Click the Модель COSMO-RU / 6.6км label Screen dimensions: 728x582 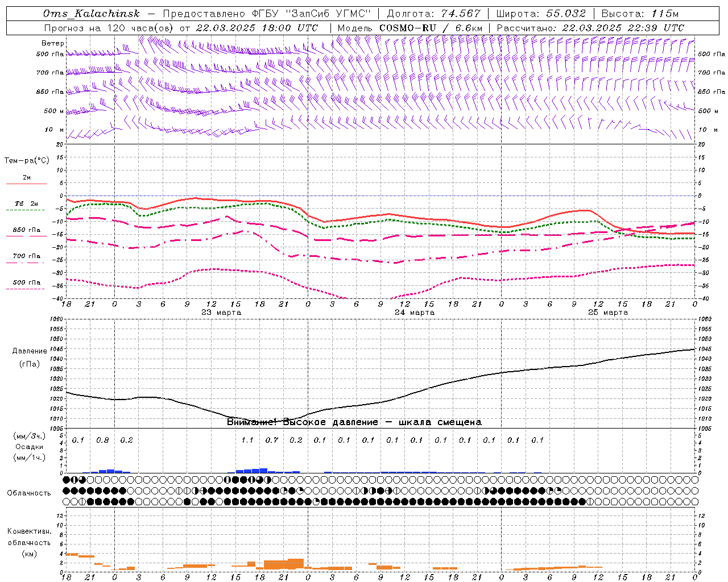(x=410, y=28)
